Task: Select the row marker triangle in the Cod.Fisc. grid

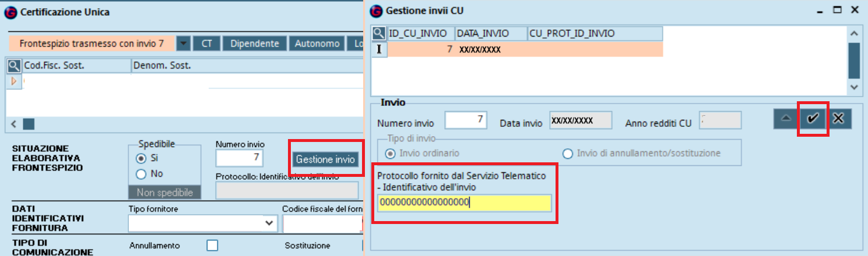Action: click(x=13, y=80)
